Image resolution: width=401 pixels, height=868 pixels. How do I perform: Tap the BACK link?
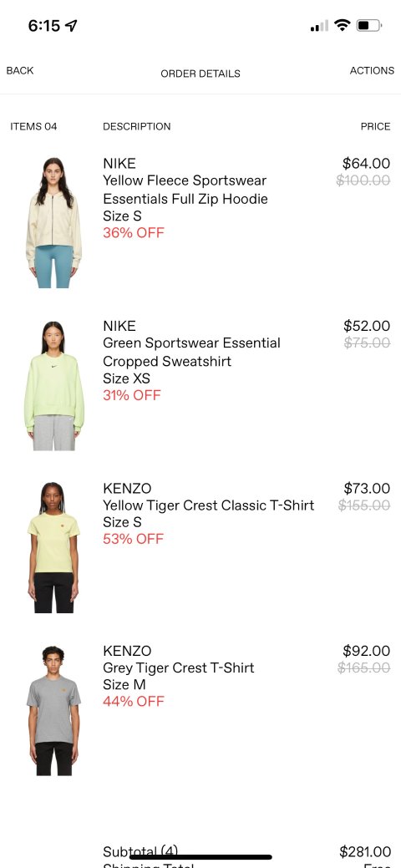[20, 71]
